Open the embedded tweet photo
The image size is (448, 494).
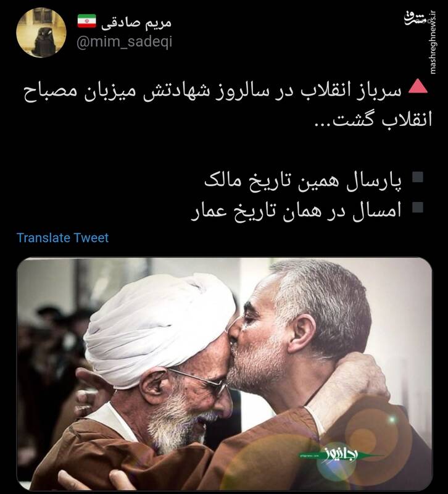225,374
